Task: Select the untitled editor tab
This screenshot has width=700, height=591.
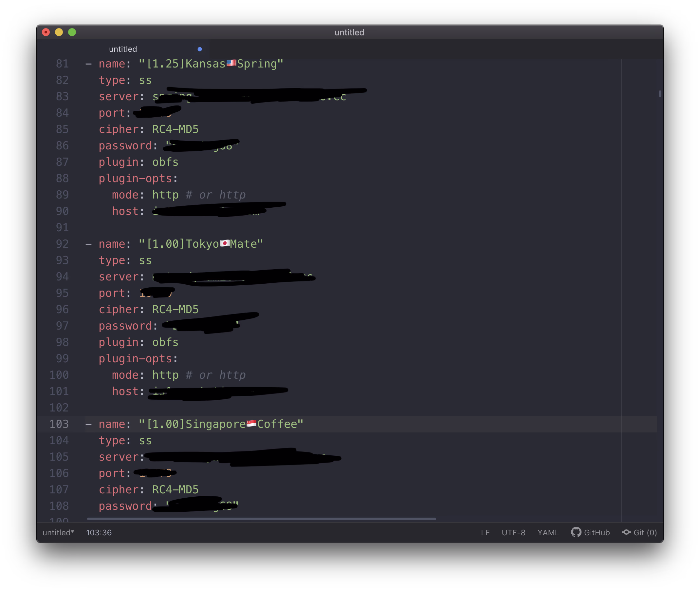Action: [123, 49]
